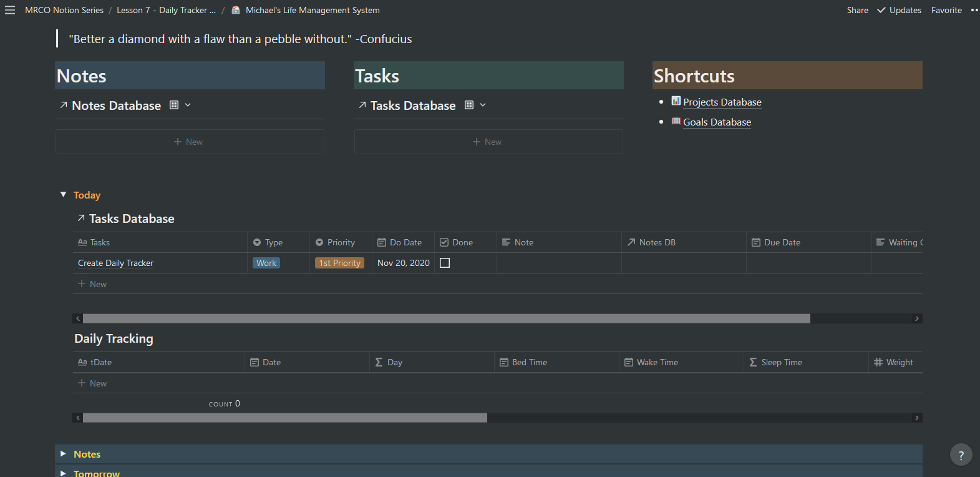
Task: Expand the Notes toggle section
Action: pos(63,454)
